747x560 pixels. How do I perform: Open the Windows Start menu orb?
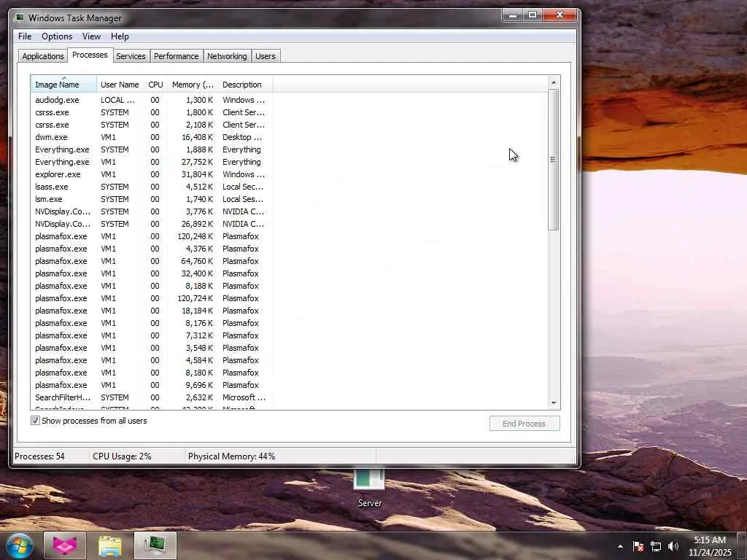tap(20, 545)
